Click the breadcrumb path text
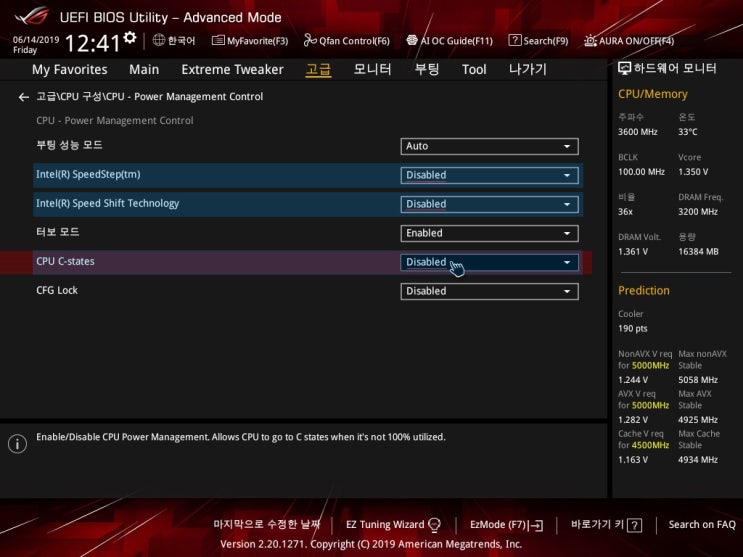This screenshot has width=743, height=557. [149, 96]
